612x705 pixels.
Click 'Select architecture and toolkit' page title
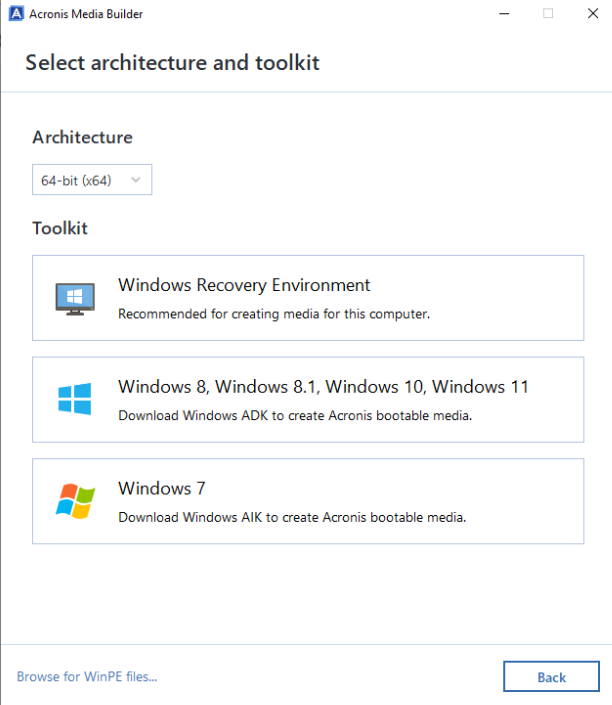coord(172,62)
